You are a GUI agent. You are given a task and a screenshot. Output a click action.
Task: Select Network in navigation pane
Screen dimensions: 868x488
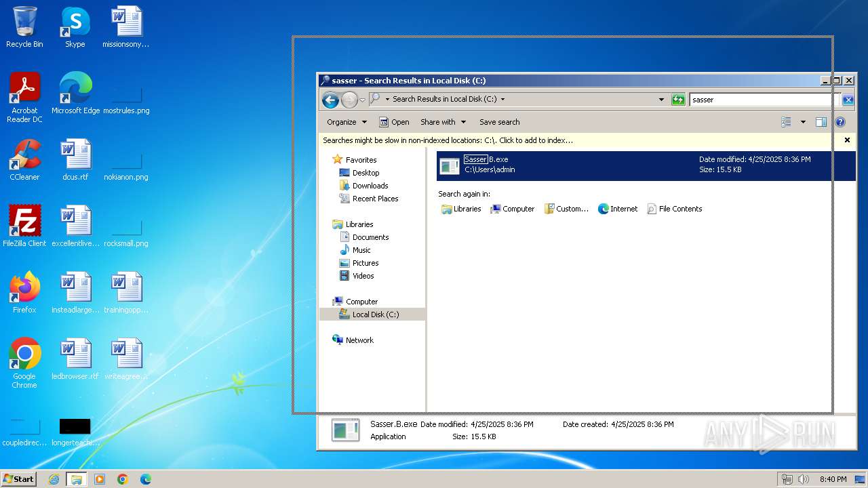(x=359, y=340)
